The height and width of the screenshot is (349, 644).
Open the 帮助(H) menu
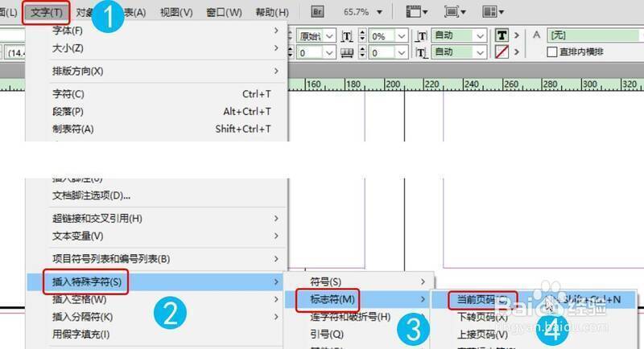tap(272, 12)
